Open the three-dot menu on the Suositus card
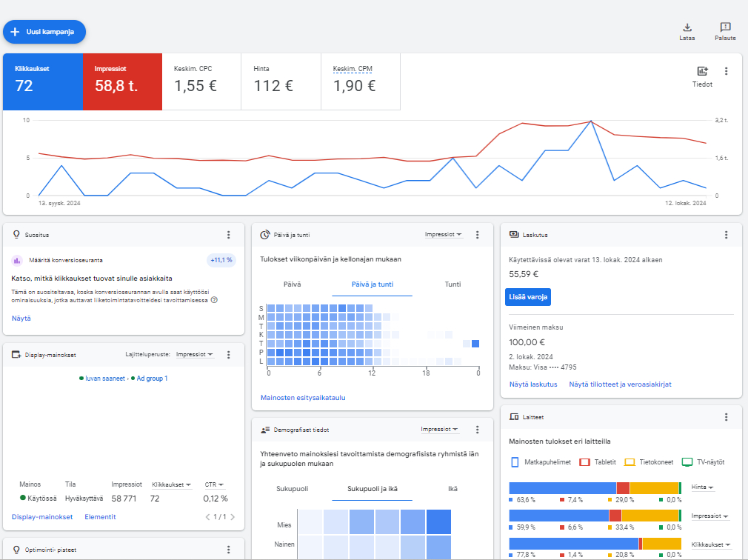This screenshot has height=560, width=748. 229,235
